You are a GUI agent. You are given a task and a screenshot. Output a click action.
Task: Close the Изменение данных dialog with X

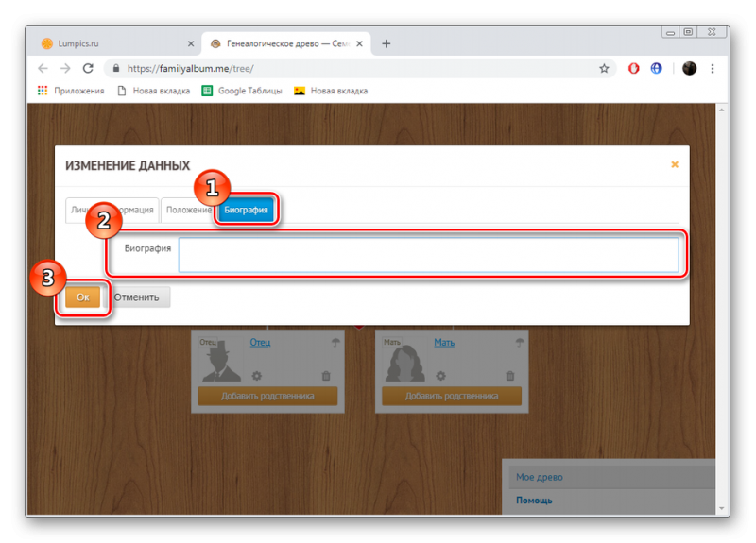[675, 164]
